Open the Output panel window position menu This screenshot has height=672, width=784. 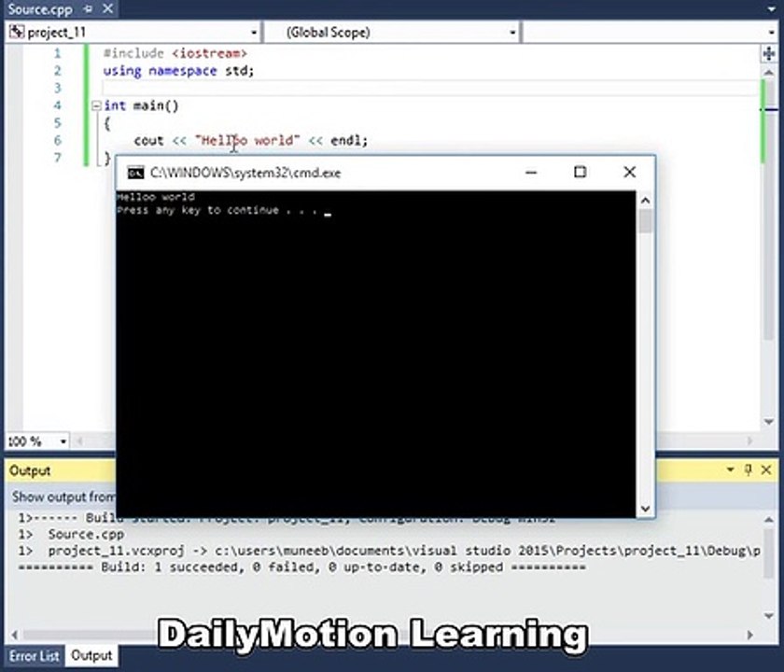pos(731,469)
